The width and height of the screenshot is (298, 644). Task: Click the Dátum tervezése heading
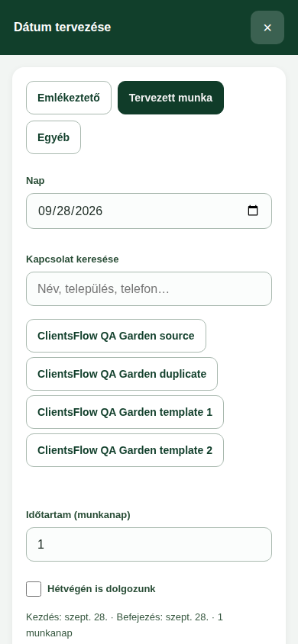click(63, 27)
